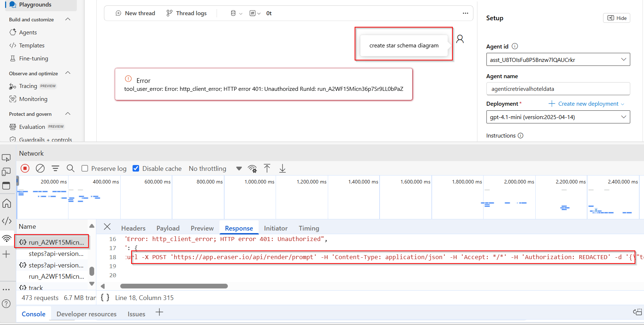Viewport: 644px width, 325px height.
Task: Show the Instructions info tooltip
Action: tap(520, 135)
